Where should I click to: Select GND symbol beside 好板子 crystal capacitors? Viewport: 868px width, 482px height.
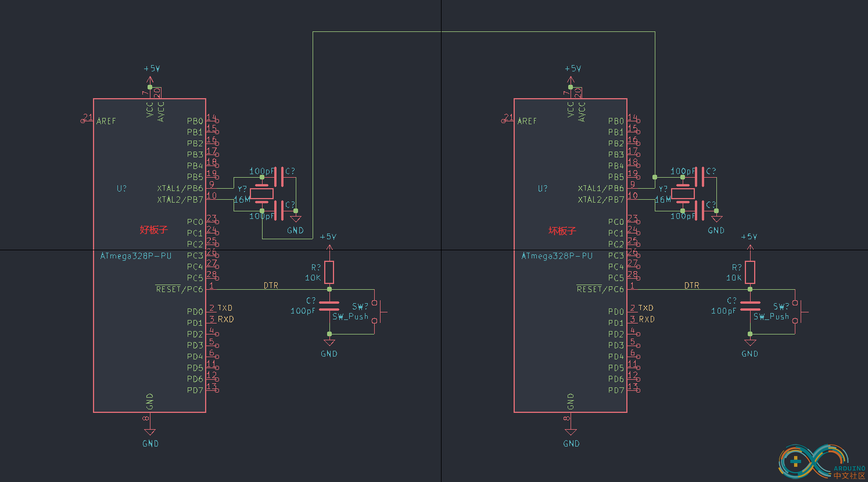tap(296, 224)
